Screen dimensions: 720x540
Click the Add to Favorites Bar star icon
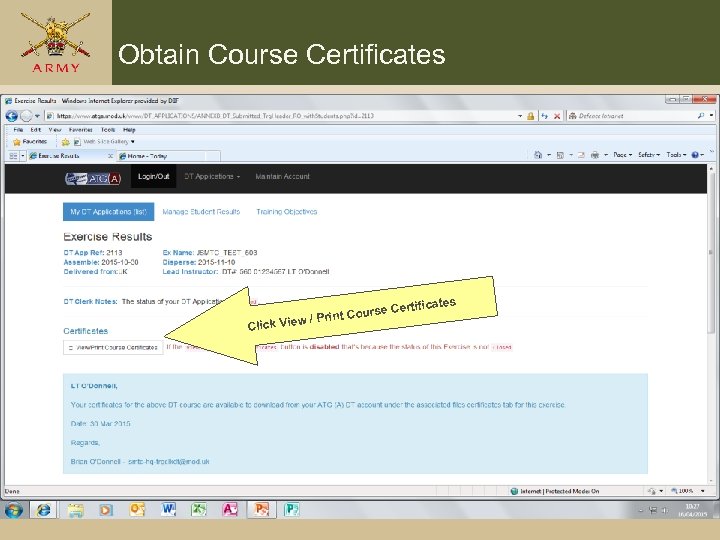point(65,142)
